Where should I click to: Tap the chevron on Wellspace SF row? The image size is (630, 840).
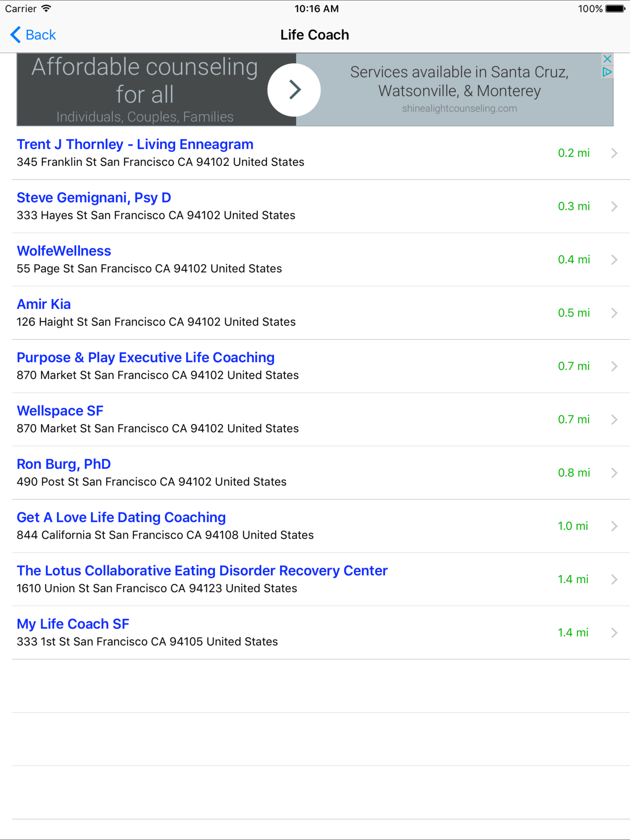(x=614, y=420)
